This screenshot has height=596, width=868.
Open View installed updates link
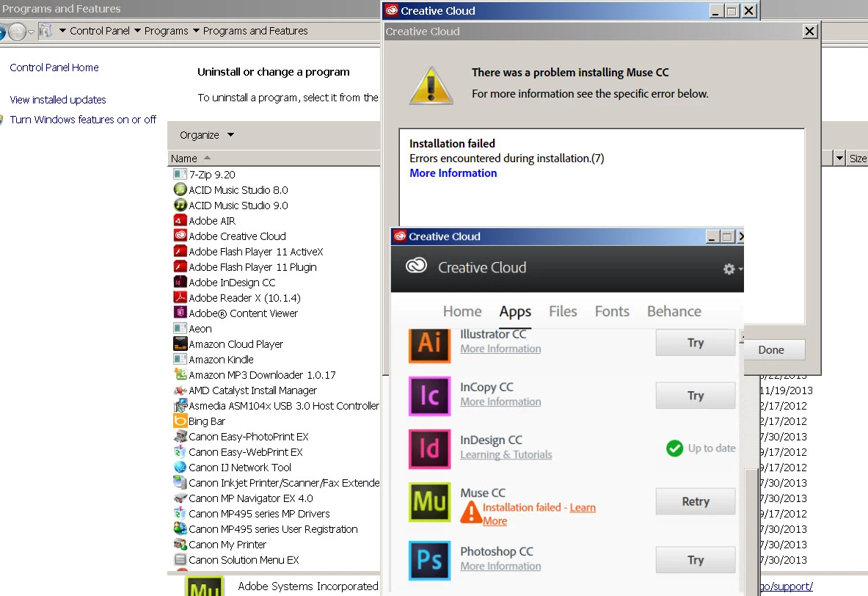(57, 100)
